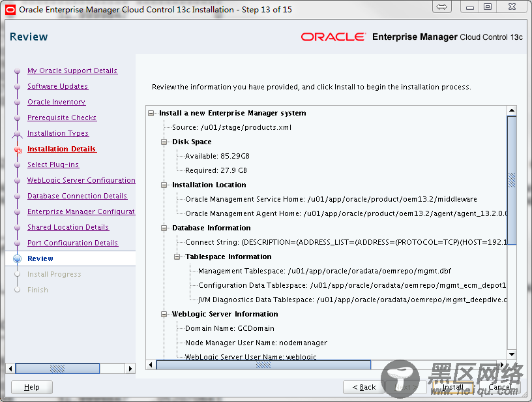Screen dimensions: 532x402
Task: Click the Installation Details error step marker
Action: pyautogui.click(x=18, y=149)
